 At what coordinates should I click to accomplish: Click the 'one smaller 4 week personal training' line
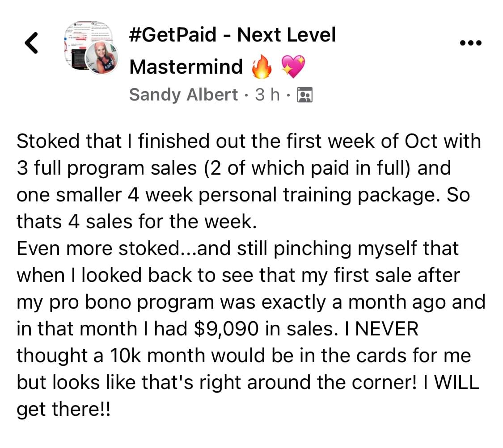click(244, 195)
